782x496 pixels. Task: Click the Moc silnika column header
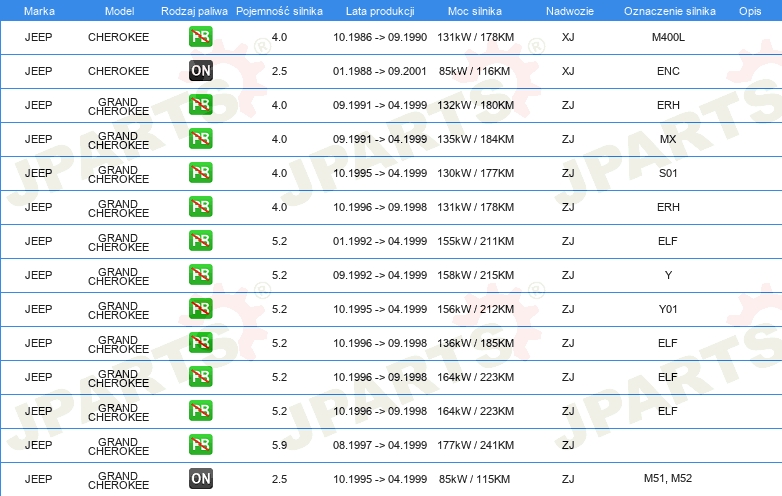tap(475, 11)
